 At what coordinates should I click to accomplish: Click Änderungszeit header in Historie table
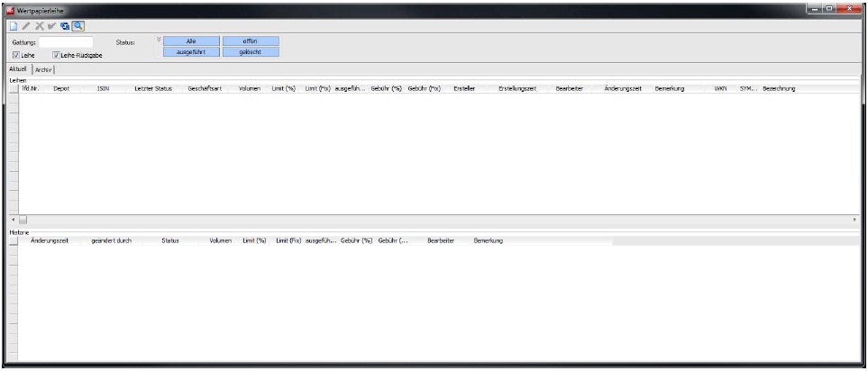click(50, 241)
